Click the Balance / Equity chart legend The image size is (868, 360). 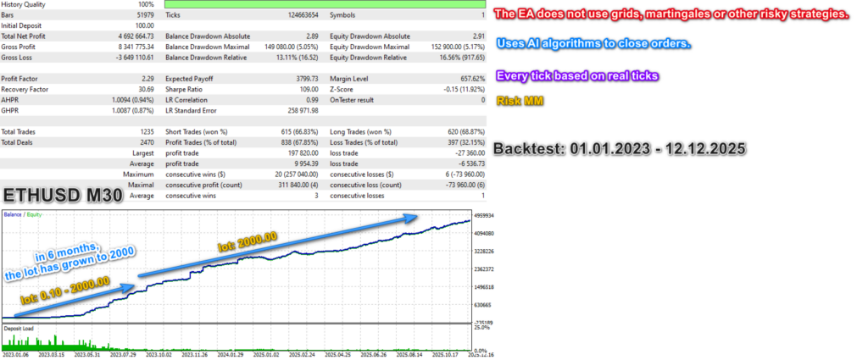point(23,214)
